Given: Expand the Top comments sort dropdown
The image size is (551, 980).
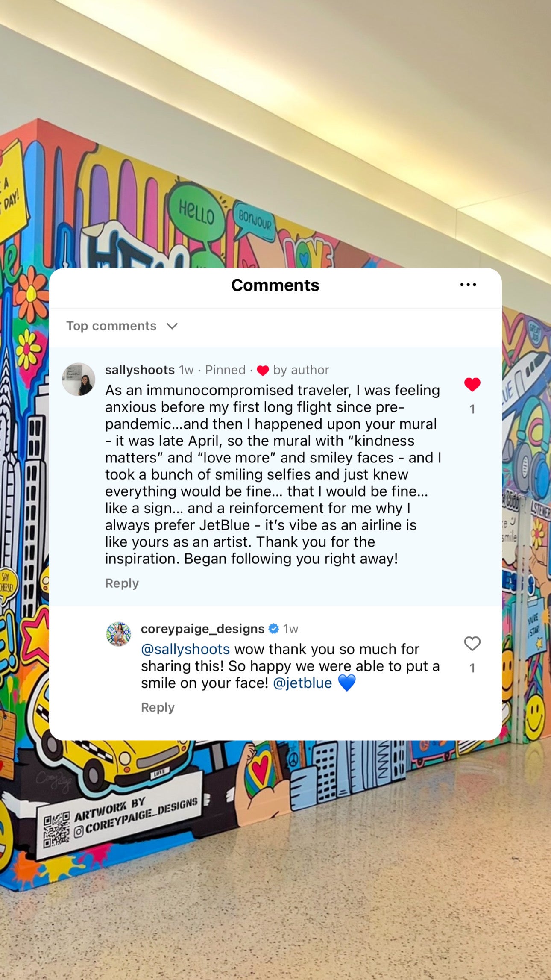Looking at the screenshot, I should click(122, 326).
